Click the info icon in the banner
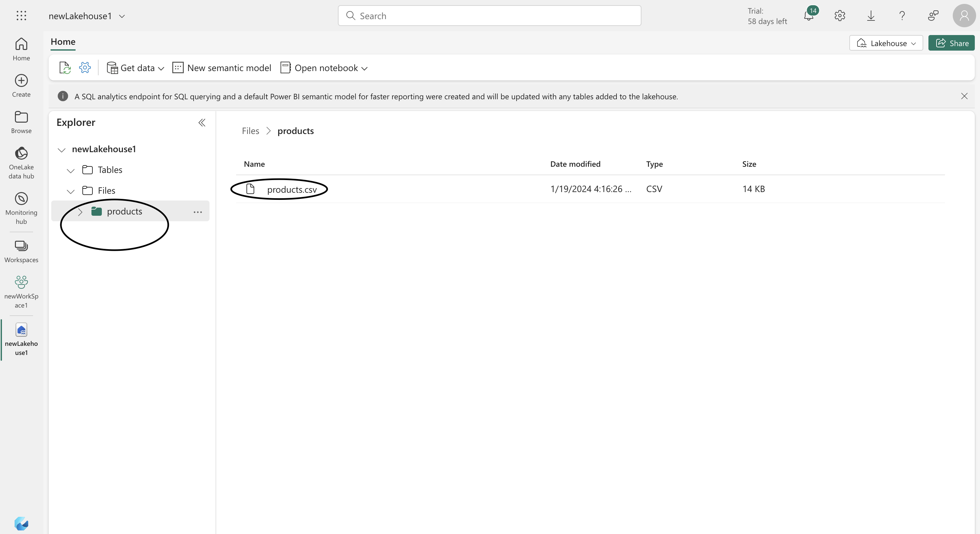This screenshot has width=980, height=534. (63, 96)
